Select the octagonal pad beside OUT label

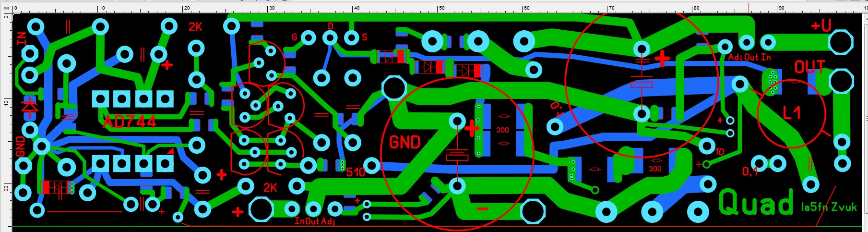point(841,81)
